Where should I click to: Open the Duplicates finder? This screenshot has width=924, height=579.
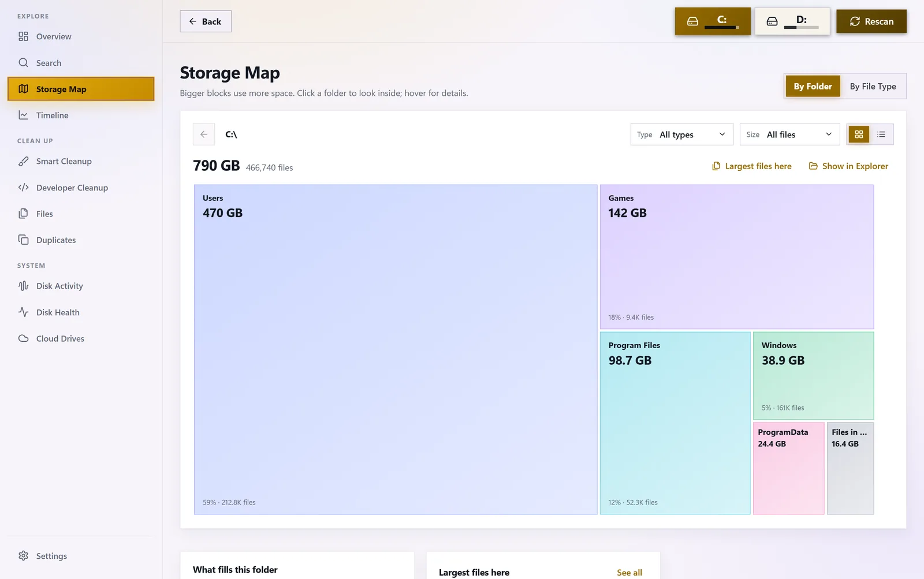(x=81, y=240)
